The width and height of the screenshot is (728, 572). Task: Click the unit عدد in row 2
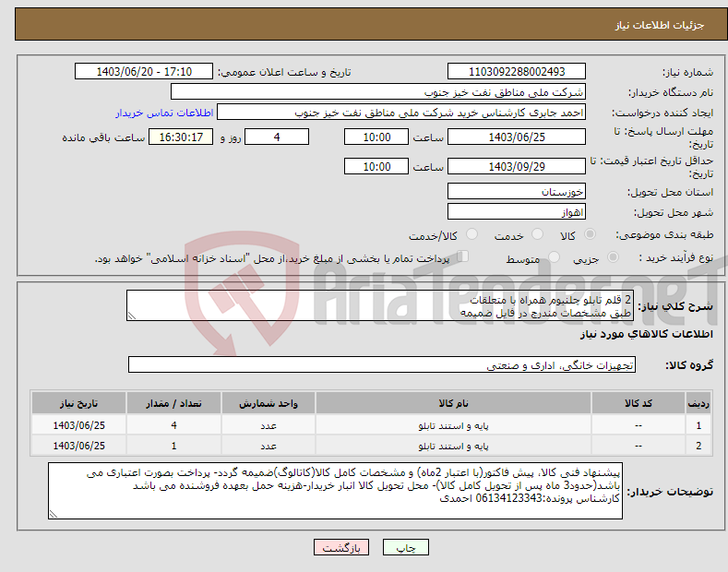pyautogui.click(x=269, y=446)
